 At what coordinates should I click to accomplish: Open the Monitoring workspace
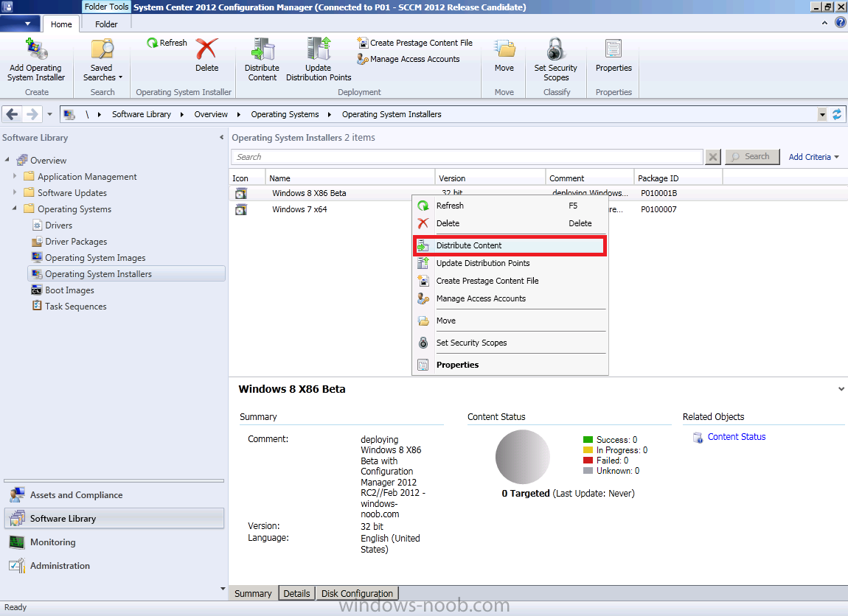114,542
